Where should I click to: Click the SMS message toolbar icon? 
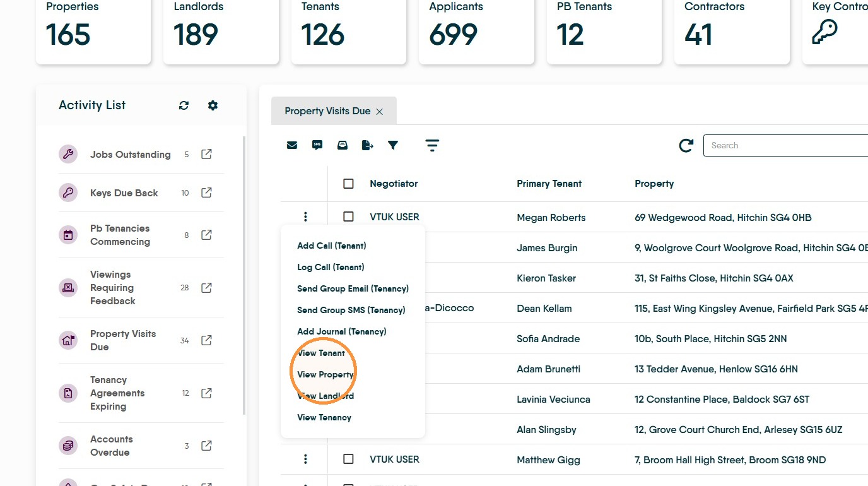click(x=317, y=145)
